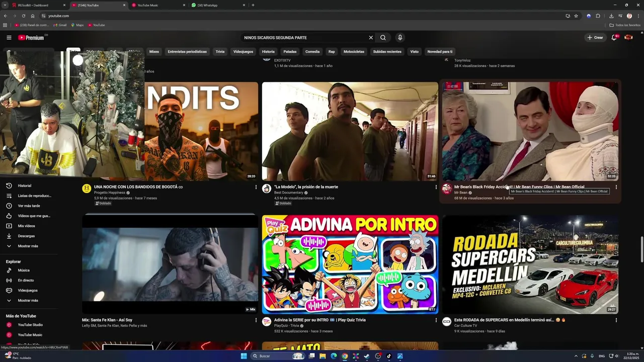Open the Gmail bookmark
This screenshot has height=362, width=644.
pyautogui.click(x=60, y=25)
